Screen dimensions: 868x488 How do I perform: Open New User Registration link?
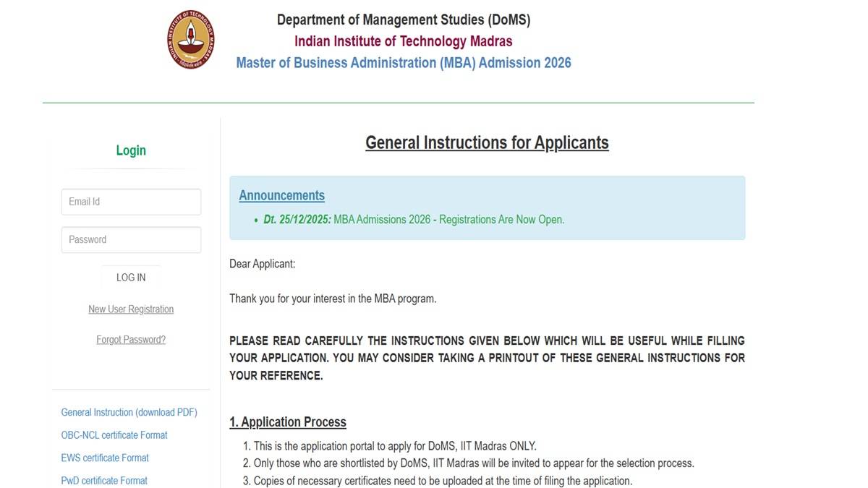(131, 309)
